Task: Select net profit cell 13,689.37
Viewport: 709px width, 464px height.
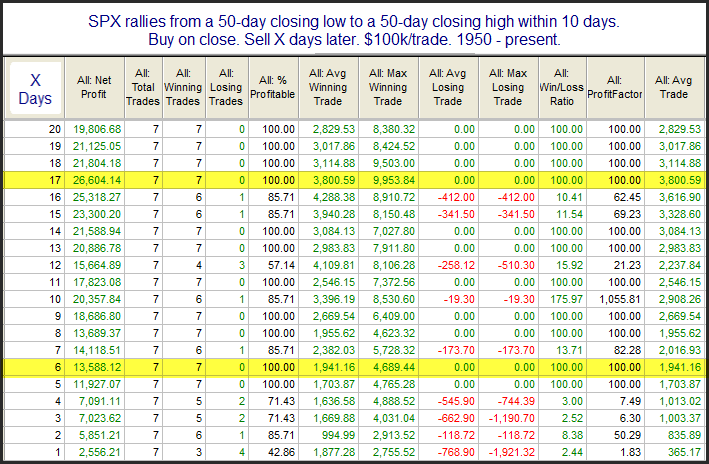Action: click(x=97, y=333)
